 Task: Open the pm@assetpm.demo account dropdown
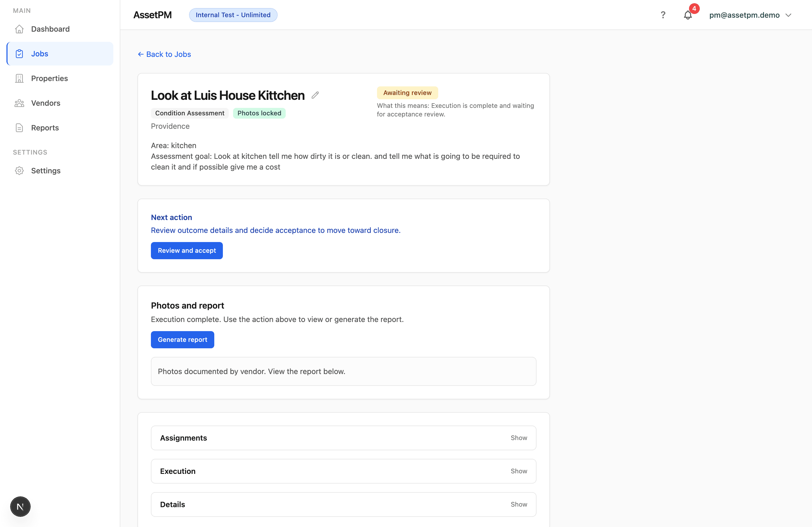(750, 15)
